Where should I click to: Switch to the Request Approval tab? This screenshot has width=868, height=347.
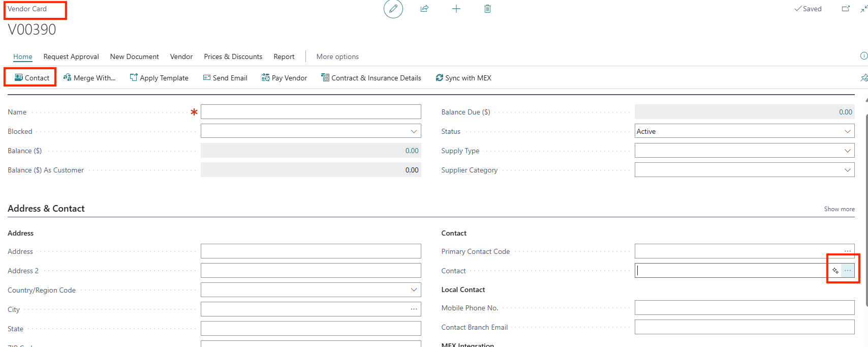point(71,56)
